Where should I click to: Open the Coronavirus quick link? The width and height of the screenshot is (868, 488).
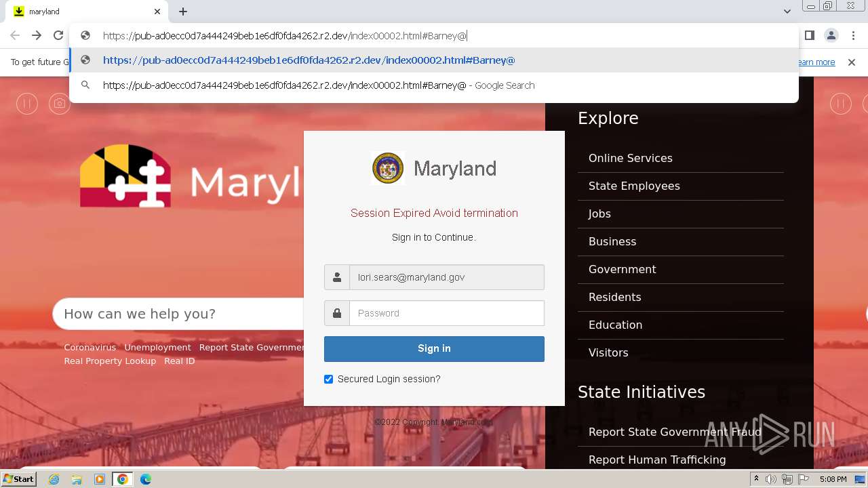[90, 347]
